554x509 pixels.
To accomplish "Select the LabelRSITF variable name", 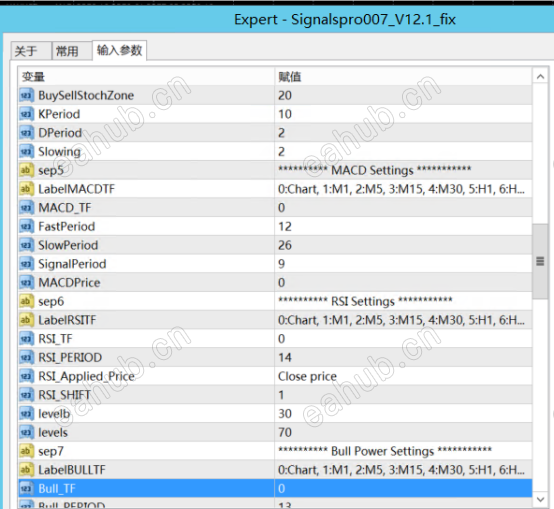I will pos(67,320).
